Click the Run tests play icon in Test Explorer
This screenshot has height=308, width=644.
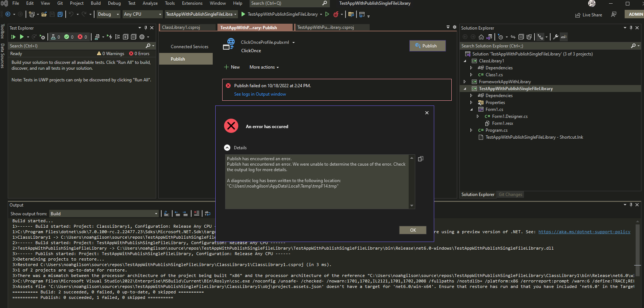coord(22,37)
